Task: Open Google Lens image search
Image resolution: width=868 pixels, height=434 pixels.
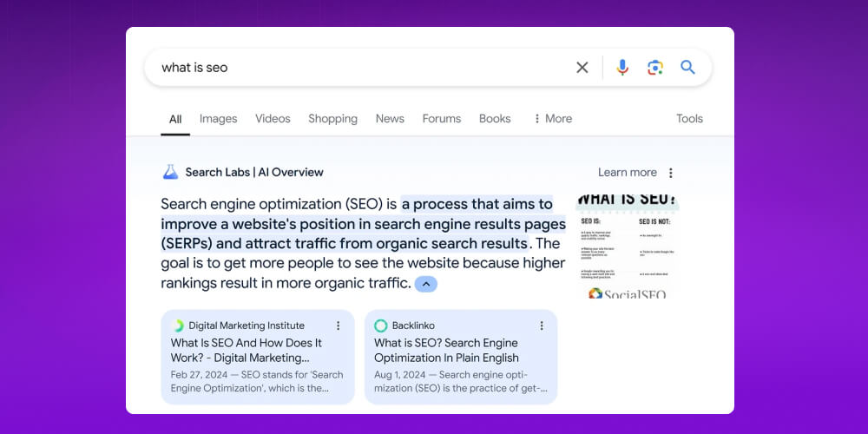Action: 655,68
